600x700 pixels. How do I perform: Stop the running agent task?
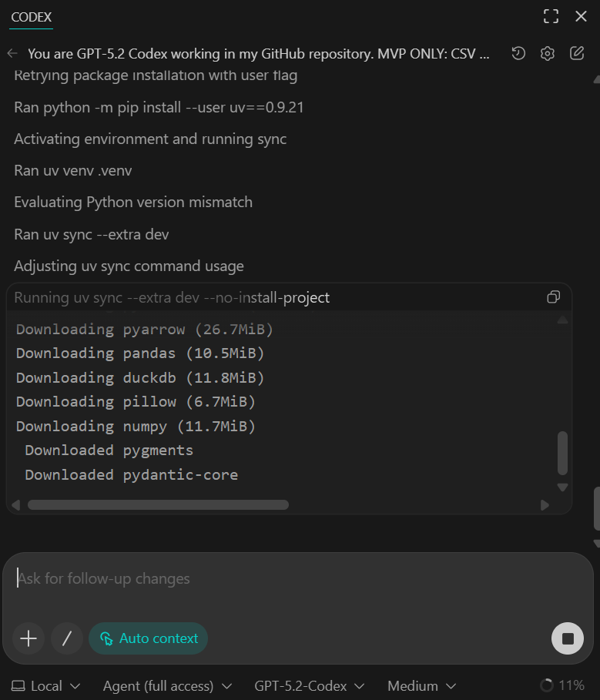coord(567,638)
